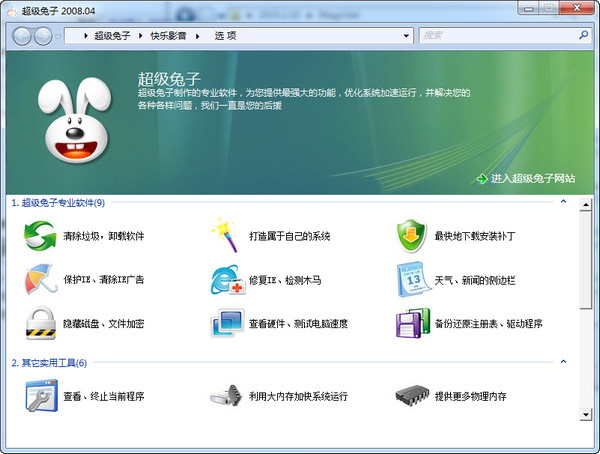Image resolution: width=600 pixels, height=454 pixels.
Task: Click the colorful umbrella IE protection icon
Action: (x=41, y=279)
